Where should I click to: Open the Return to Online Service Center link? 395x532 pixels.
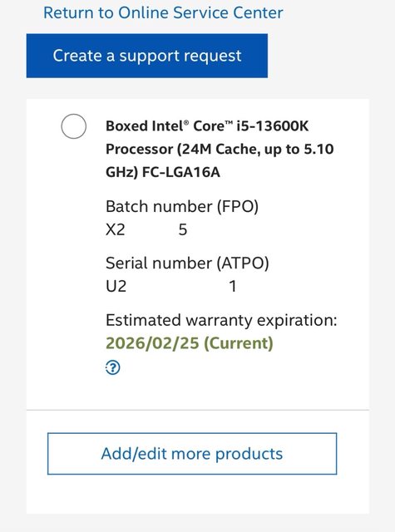point(163,13)
